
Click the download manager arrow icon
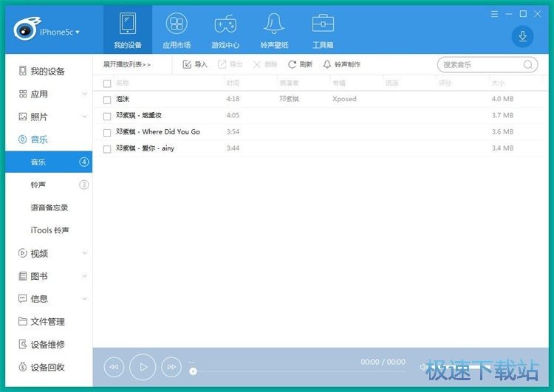522,36
